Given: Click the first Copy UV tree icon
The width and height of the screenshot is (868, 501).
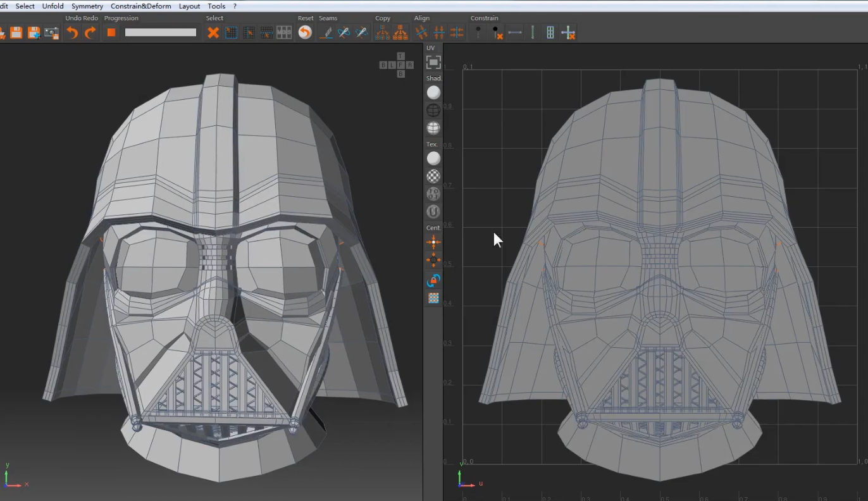Looking at the screenshot, I should (x=382, y=32).
